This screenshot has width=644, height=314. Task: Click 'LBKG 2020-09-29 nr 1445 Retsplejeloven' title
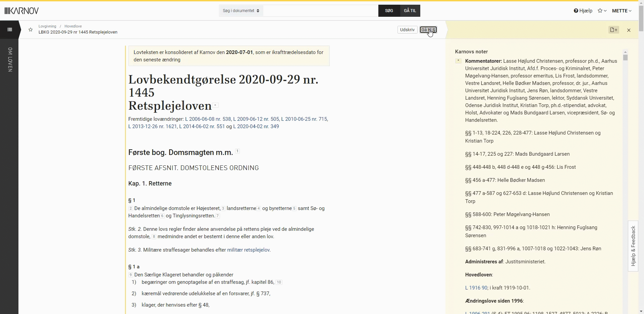78,32
